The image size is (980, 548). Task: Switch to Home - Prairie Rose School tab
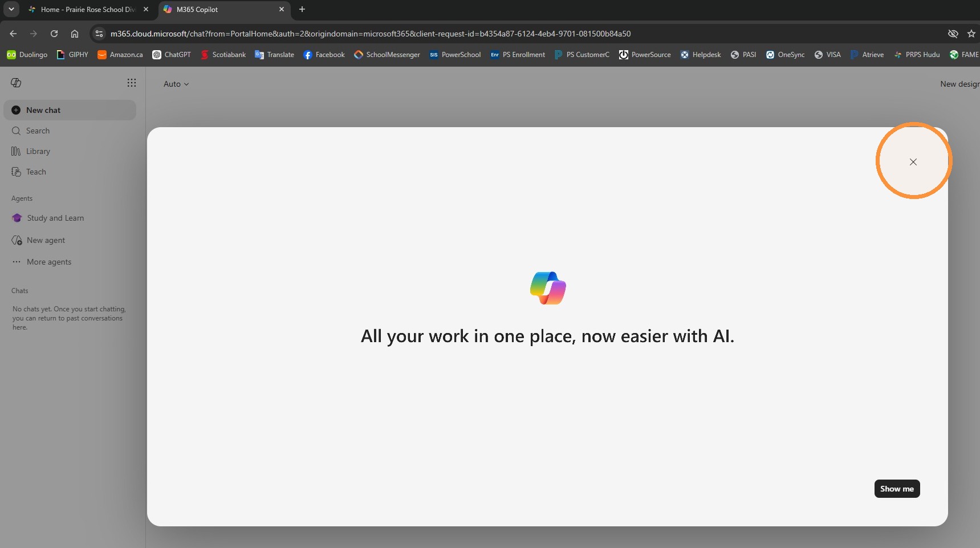click(x=88, y=10)
